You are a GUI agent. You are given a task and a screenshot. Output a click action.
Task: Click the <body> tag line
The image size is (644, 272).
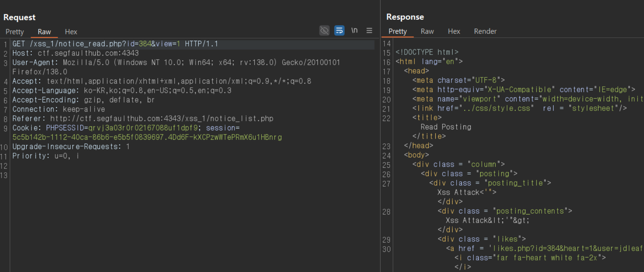pos(416,155)
